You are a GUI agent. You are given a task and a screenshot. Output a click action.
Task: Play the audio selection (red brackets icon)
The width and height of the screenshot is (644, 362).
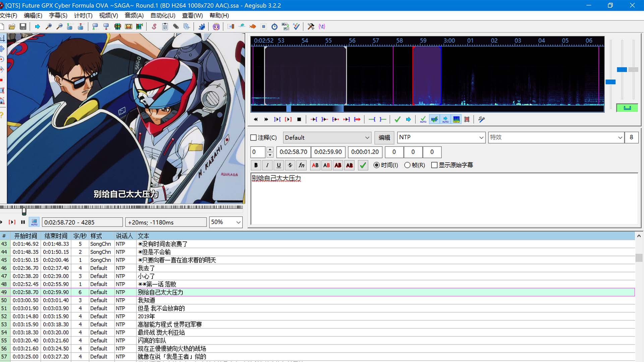pos(288,119)
